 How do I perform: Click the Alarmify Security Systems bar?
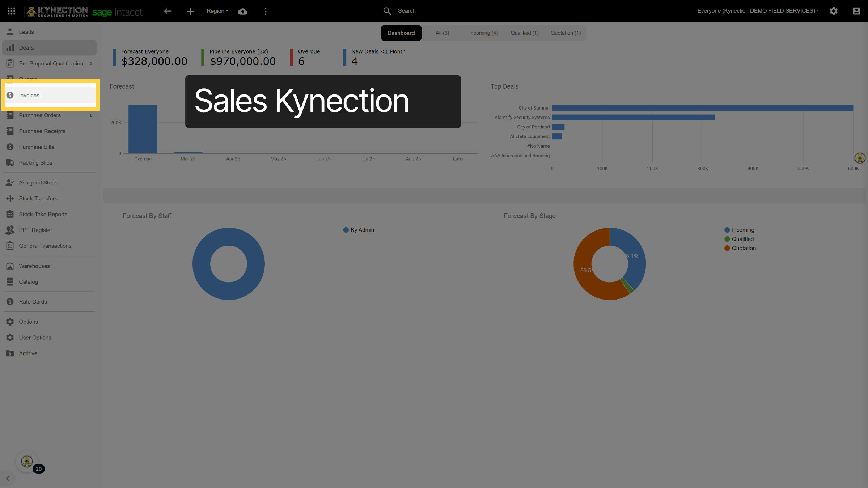[x=634, y=117]
